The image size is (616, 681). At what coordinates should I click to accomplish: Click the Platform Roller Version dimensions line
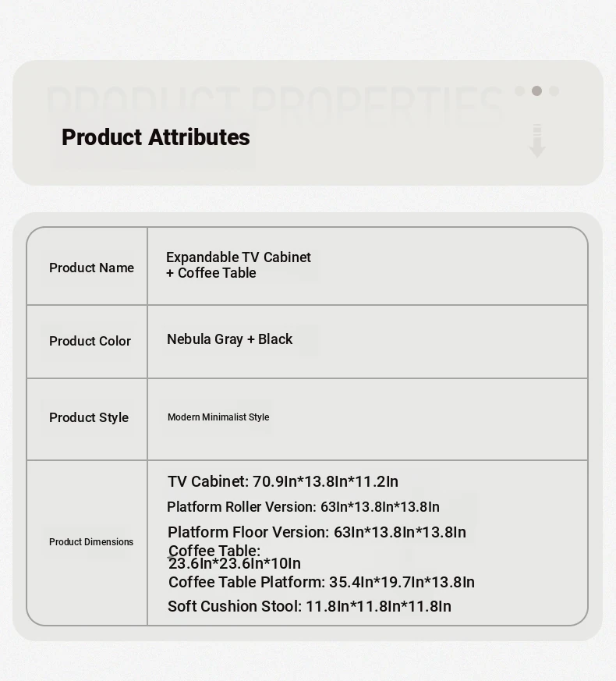[303, 507]
